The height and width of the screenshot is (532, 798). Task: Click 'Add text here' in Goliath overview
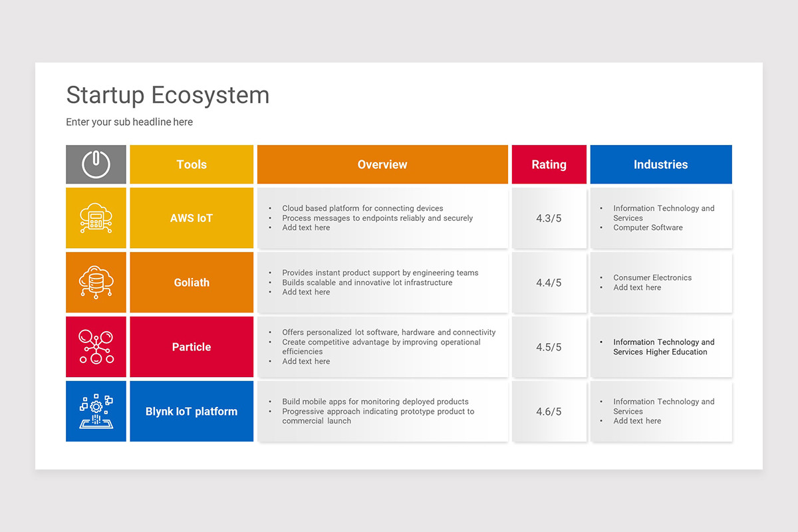point(306,292)
